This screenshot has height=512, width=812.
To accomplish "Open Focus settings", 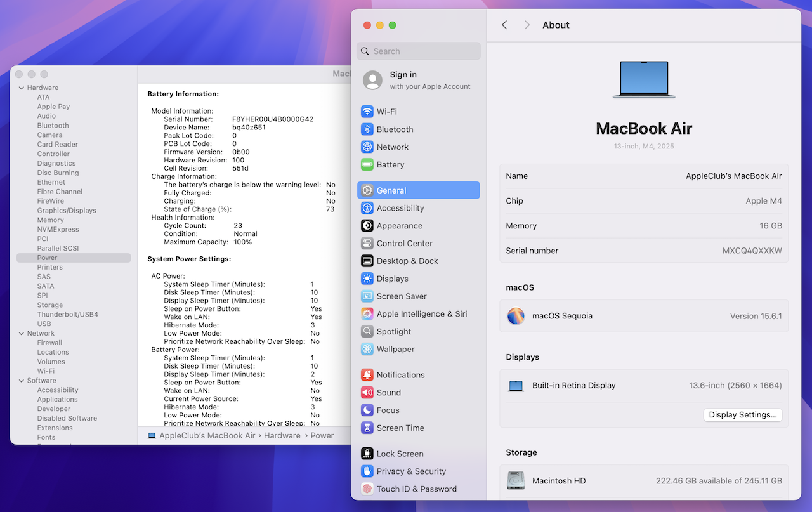I will [419, 410].
